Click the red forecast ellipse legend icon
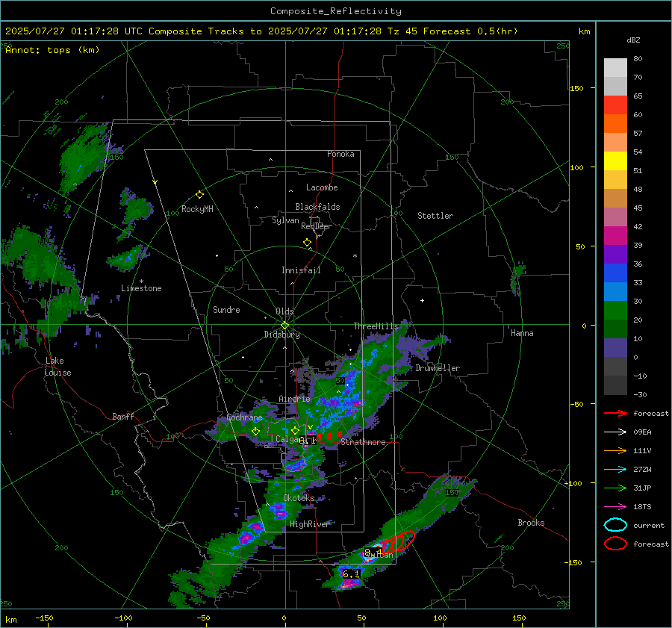The height and width of the screenshot is (628, 672). (x=615, y=544)
